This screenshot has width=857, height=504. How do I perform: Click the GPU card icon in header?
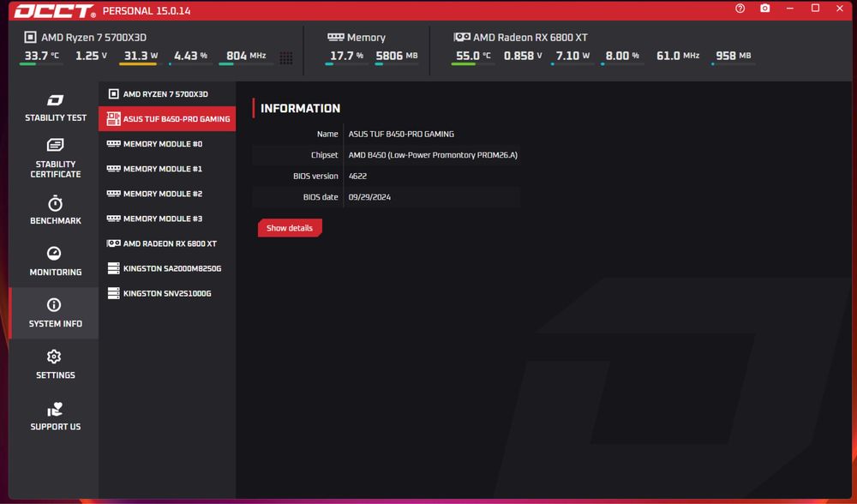(462, 37)
